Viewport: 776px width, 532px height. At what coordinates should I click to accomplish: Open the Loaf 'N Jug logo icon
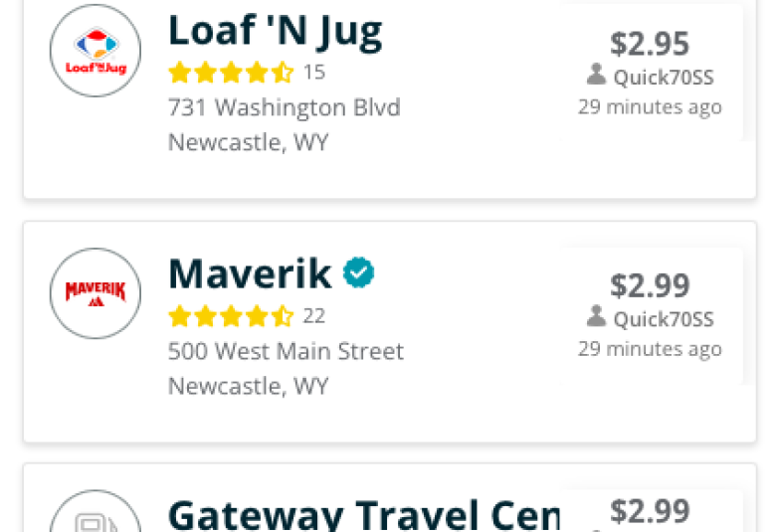coord(96,51)
